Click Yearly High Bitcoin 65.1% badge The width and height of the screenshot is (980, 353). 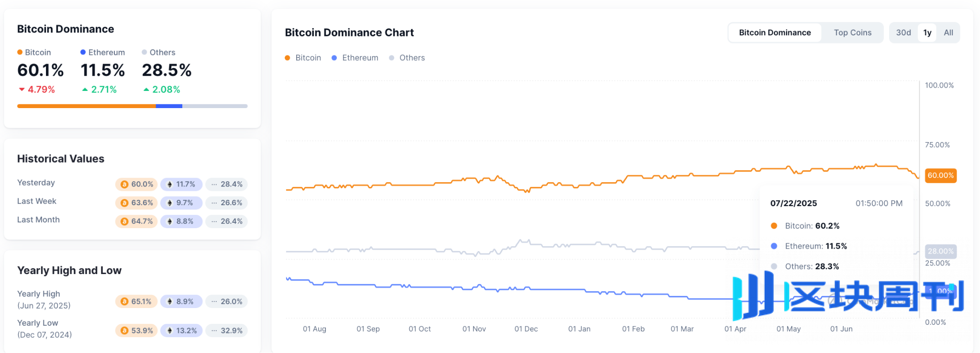[x=136, y=301]
